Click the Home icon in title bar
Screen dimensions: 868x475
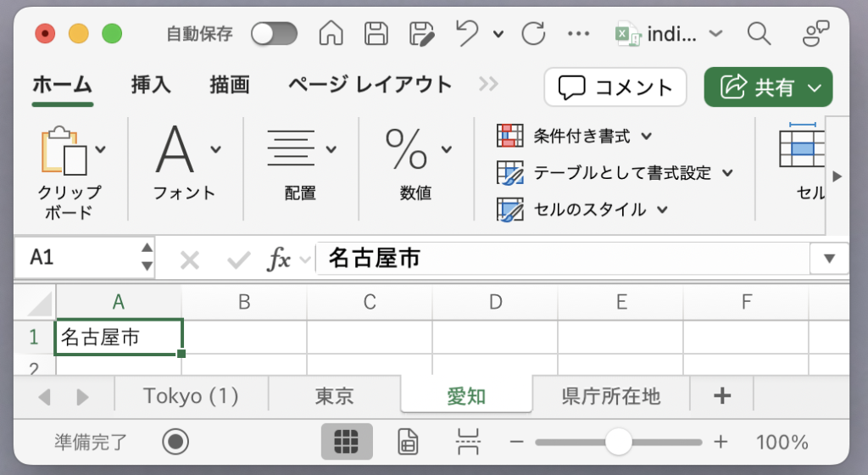coord(331,34)
